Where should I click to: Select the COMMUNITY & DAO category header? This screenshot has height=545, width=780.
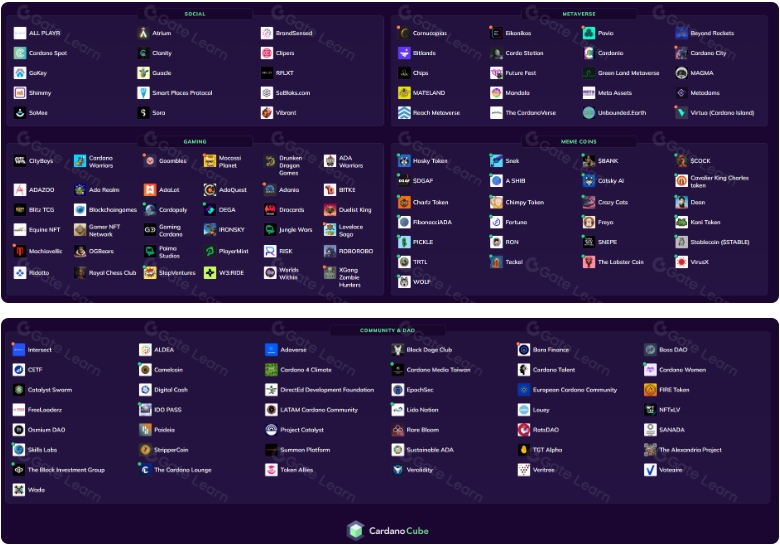388,330
